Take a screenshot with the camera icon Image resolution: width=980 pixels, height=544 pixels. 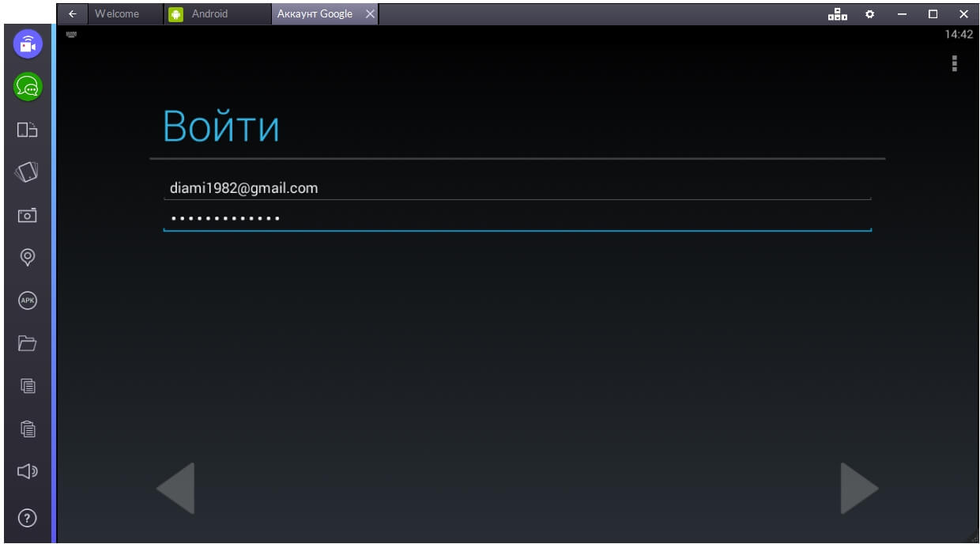28,215
